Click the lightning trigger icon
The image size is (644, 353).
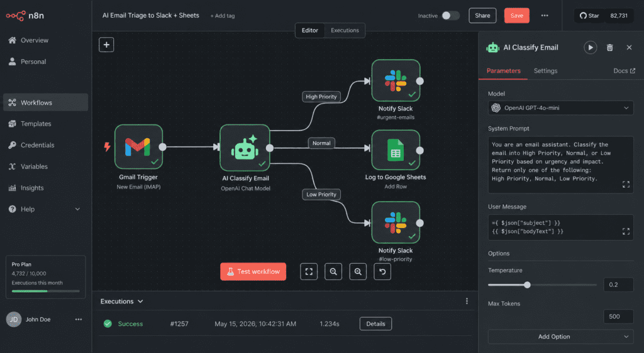pyautogui.click(x=107, y=147)
